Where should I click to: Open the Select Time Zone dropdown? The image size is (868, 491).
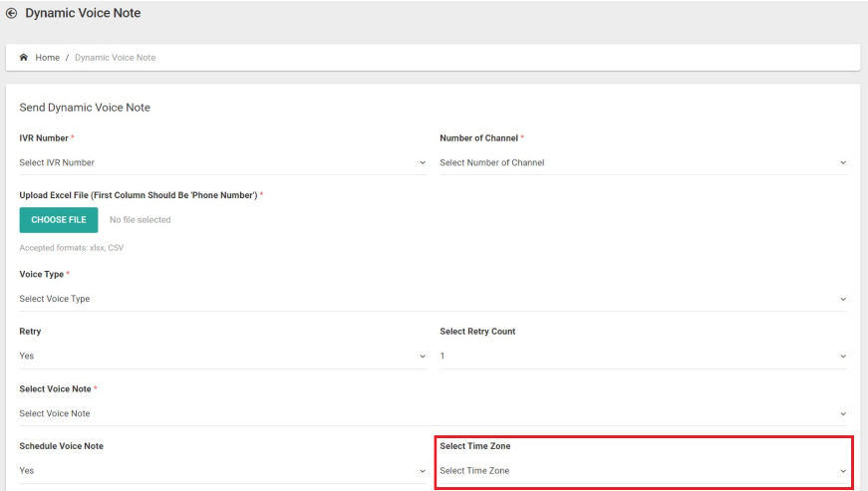click(x=643, y=471)
